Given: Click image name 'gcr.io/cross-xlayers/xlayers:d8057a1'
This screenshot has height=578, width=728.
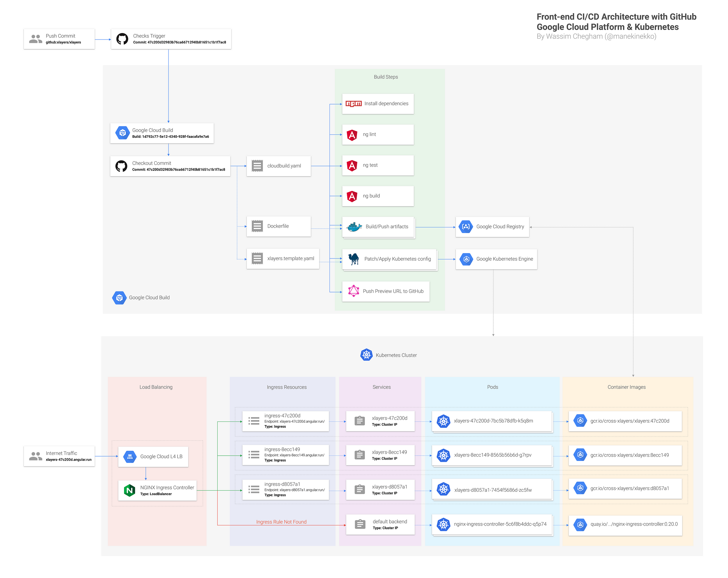Looking at the screenshot, I should 629,489.
